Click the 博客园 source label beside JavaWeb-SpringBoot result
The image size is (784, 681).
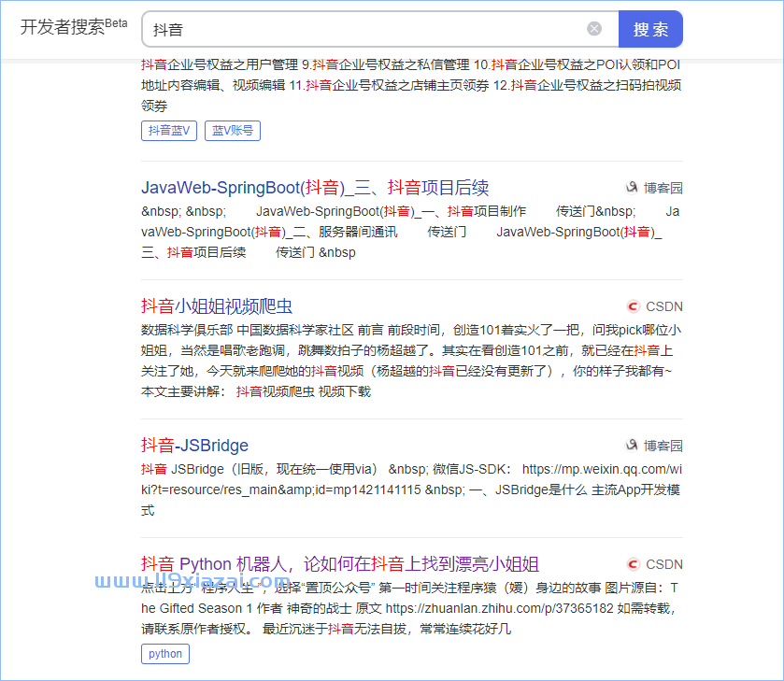point(663,188)
